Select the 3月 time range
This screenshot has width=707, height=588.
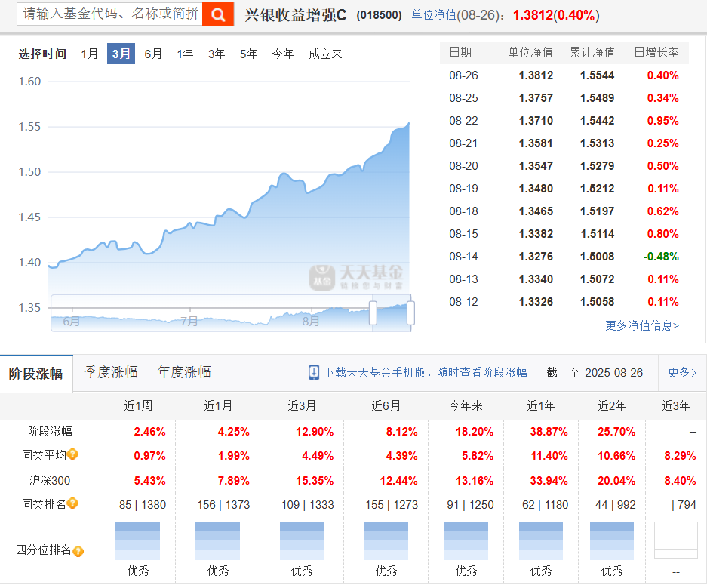coord(121,54)
